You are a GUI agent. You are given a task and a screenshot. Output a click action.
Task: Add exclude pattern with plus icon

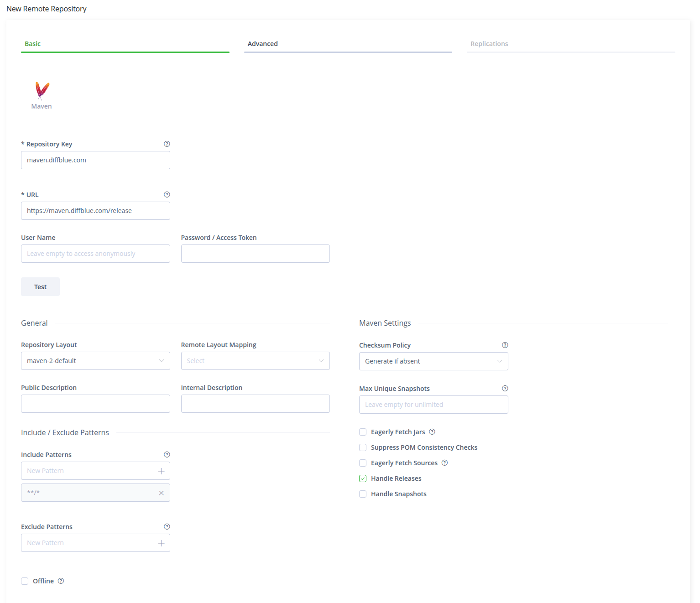[161, 543]
